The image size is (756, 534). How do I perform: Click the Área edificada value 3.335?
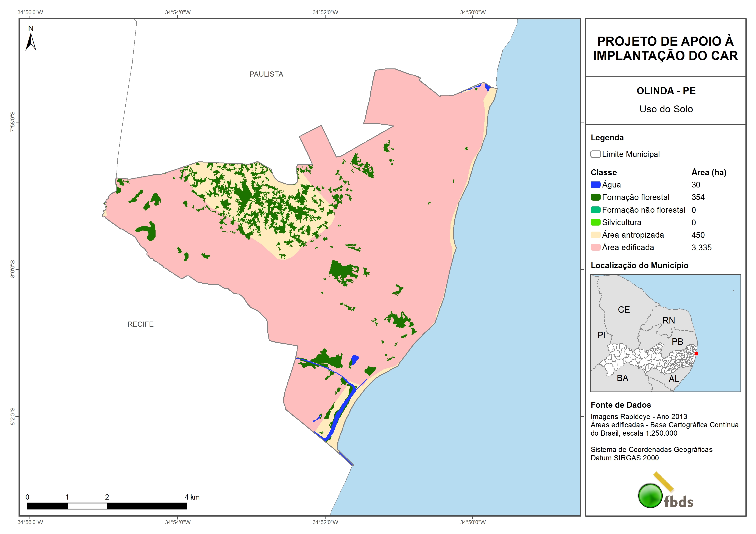pos(701,248)
